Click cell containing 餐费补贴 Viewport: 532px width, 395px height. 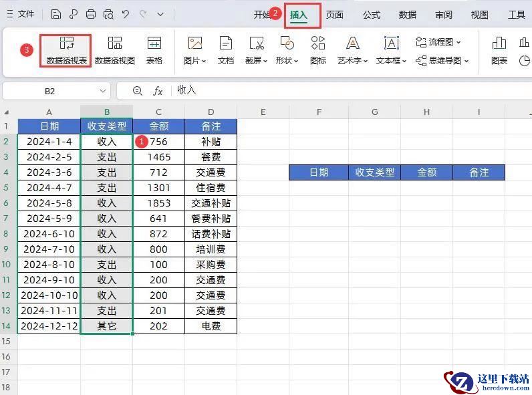pyautogui.click(x=211, y=219)
